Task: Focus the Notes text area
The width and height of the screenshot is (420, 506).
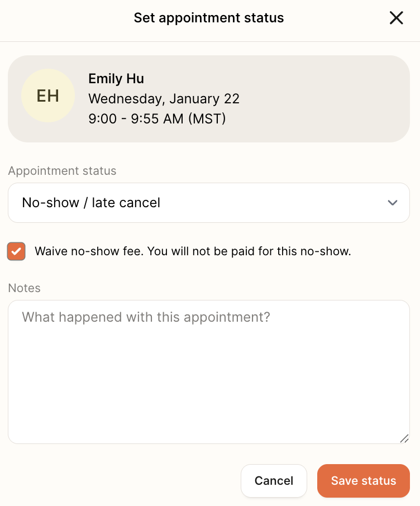Action: tap(209, 372)
